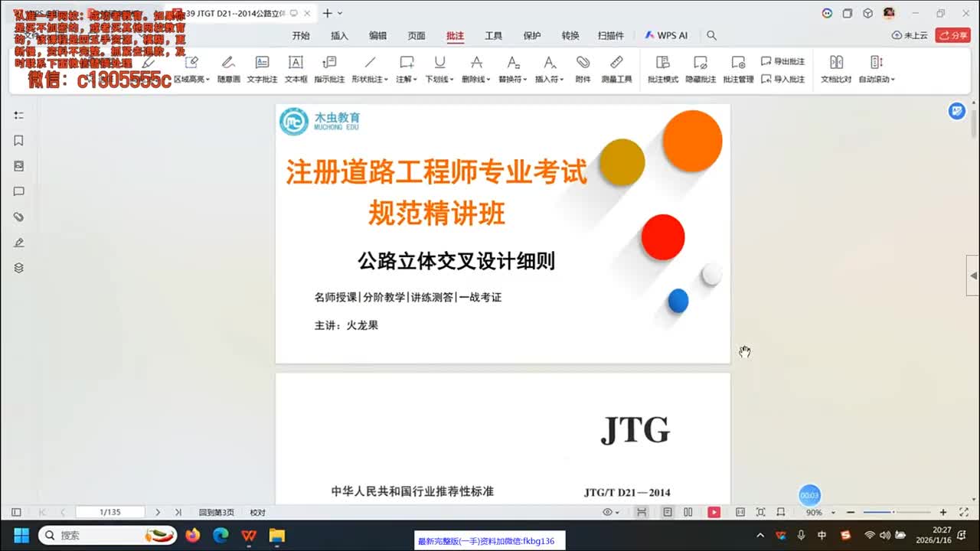980x551 pixels.
Task: Select the text box (文本框) tool
Action: pyautogui.click(x=296, y=69)
